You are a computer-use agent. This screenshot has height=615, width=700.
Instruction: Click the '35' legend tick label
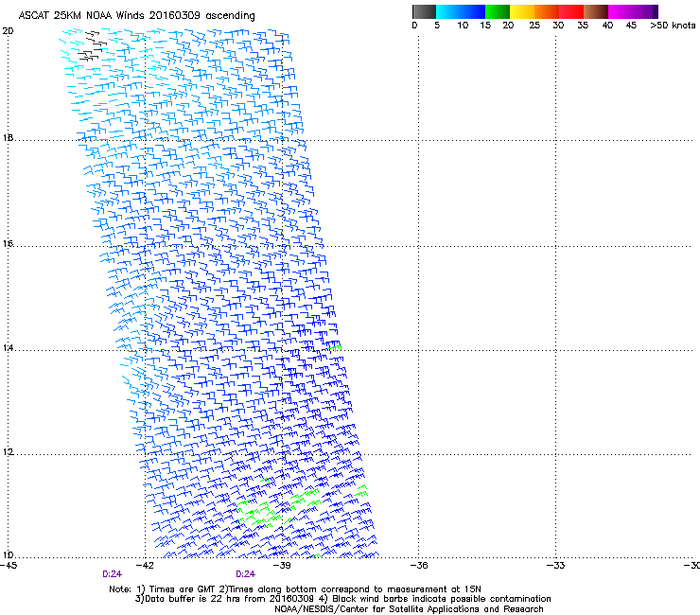583,26
